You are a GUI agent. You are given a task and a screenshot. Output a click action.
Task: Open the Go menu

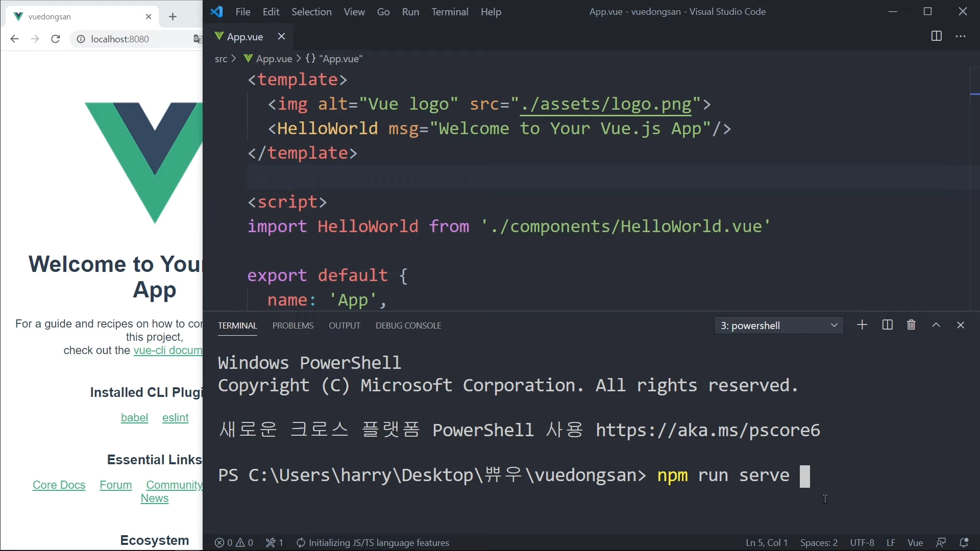[383, 12]
